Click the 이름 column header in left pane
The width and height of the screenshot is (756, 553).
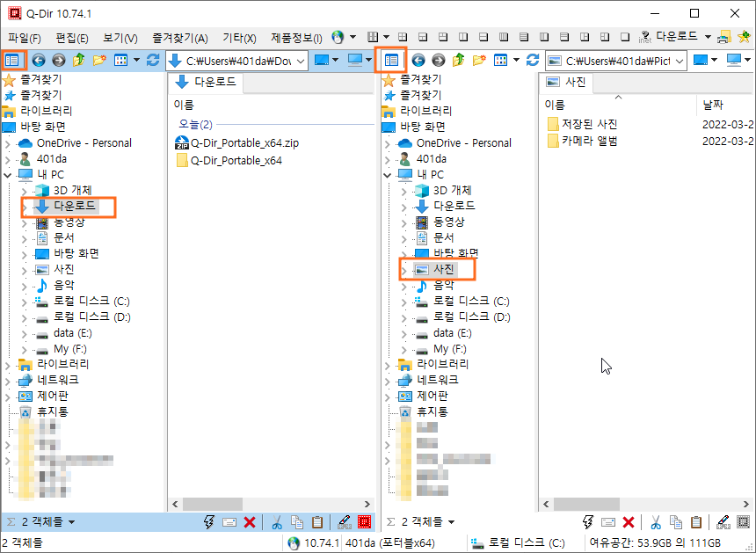[x=184, y=105]
